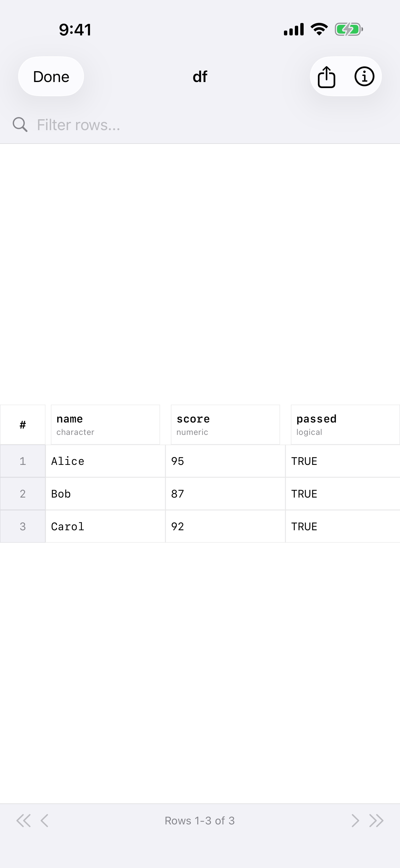Select the passed column header
This screenshot has width=400, height=868.
click(x=345, y=425)
